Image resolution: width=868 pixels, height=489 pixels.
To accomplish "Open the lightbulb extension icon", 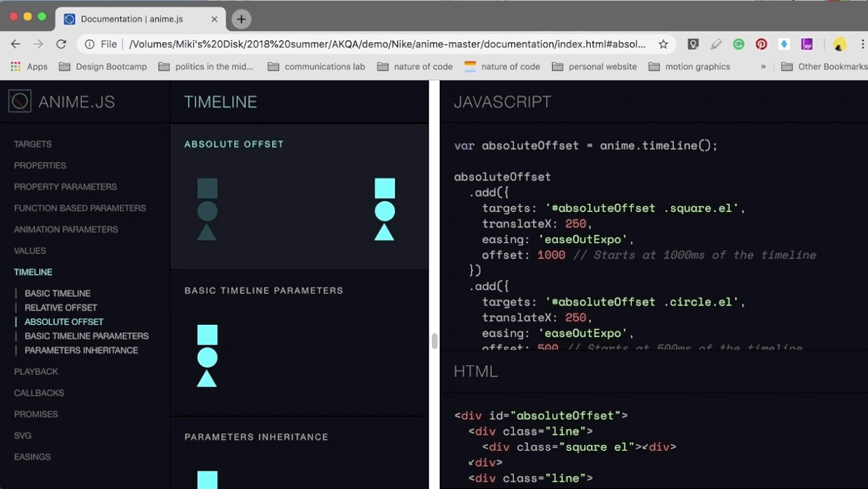I will tap(693, 44).
